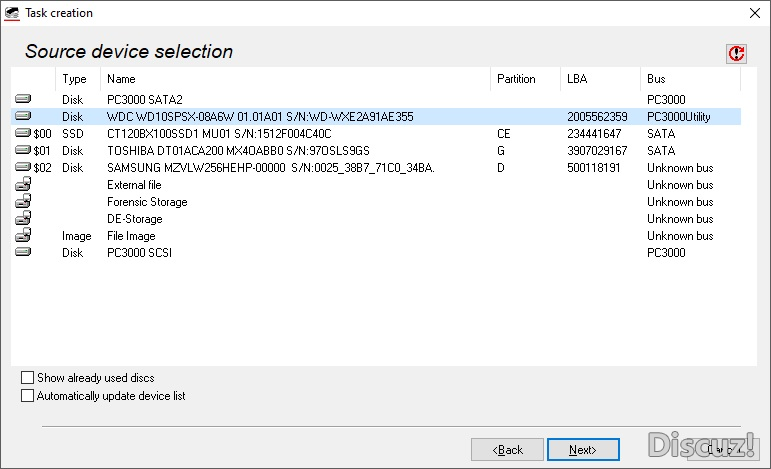The image size is (771, 469).
Task: Select the File Image entry
Action: (x=131, y=236)
